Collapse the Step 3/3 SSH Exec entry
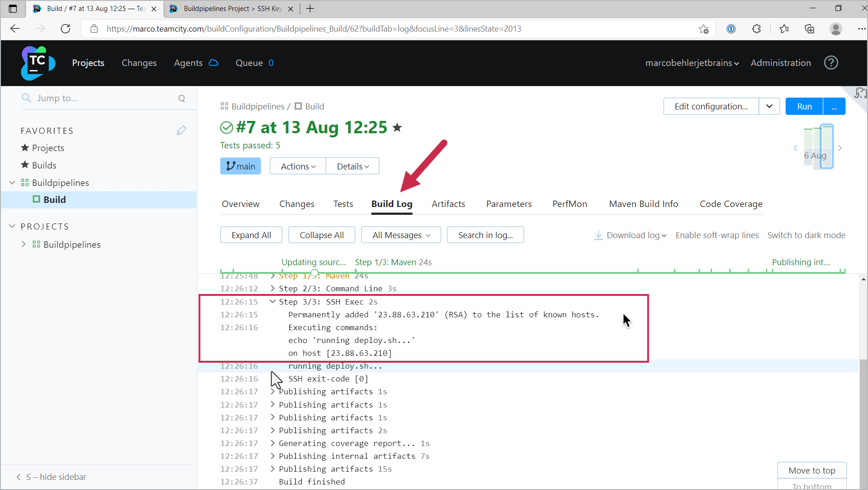Image resolution: width=868 pixels, height=490 pixels. pyautogui.click(x=272, y=301)
